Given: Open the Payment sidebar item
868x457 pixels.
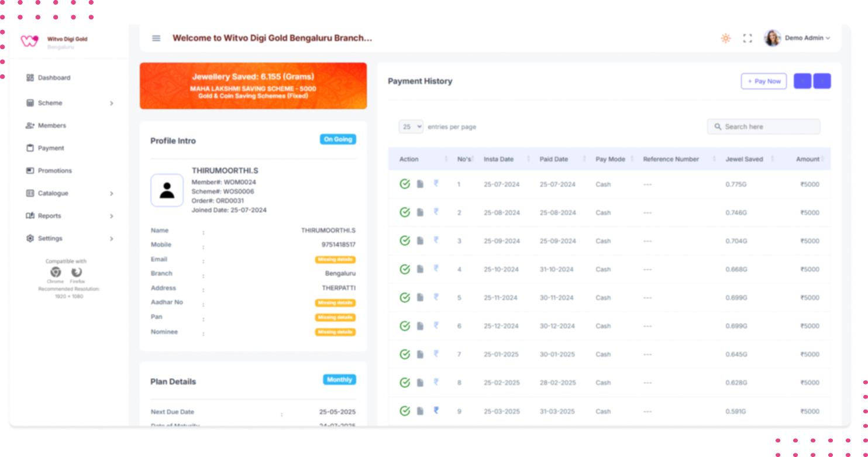Looking at the screenshot, I should [x=45, y=148].
